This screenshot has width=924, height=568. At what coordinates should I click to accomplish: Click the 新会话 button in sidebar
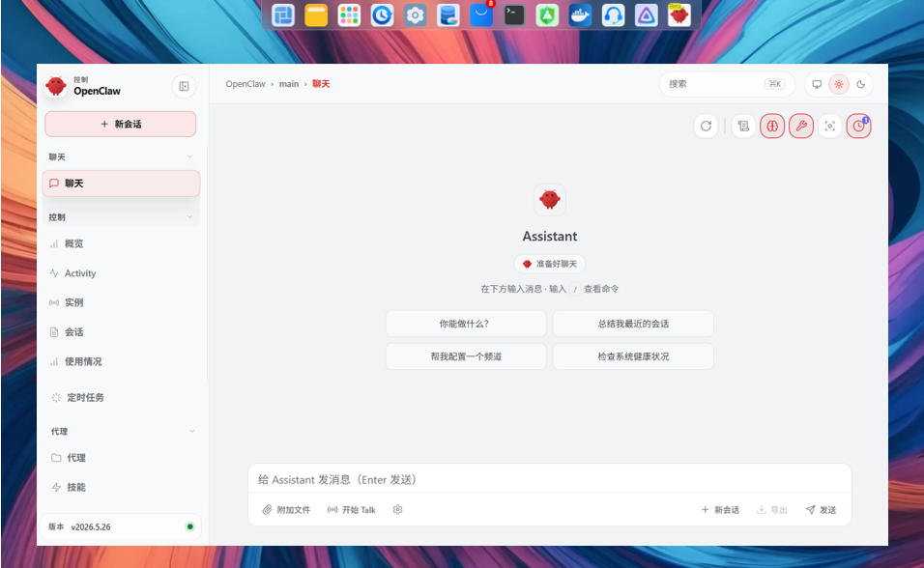120,124
